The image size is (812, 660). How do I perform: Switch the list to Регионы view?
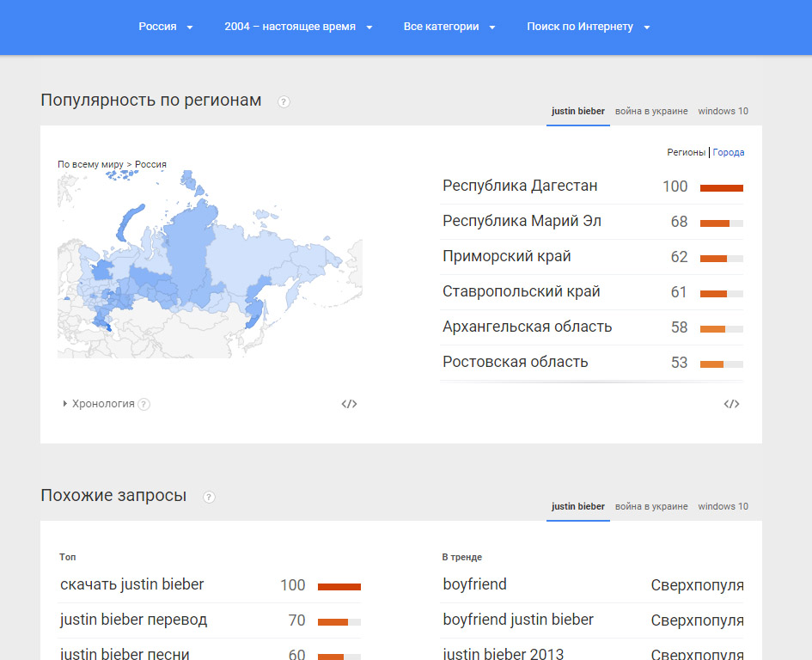[x=687, y=153]
